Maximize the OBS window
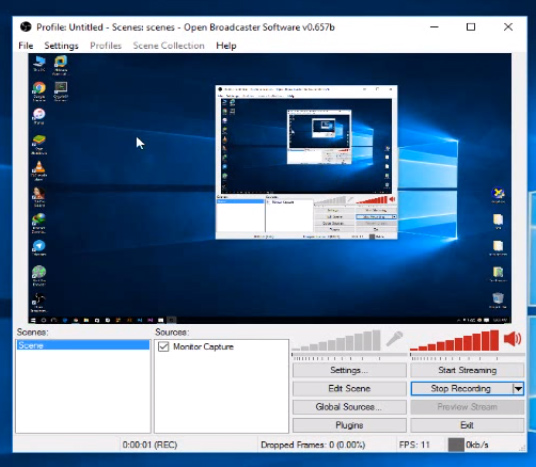Screen dimensions: 536x467 (x=471, y=27)
